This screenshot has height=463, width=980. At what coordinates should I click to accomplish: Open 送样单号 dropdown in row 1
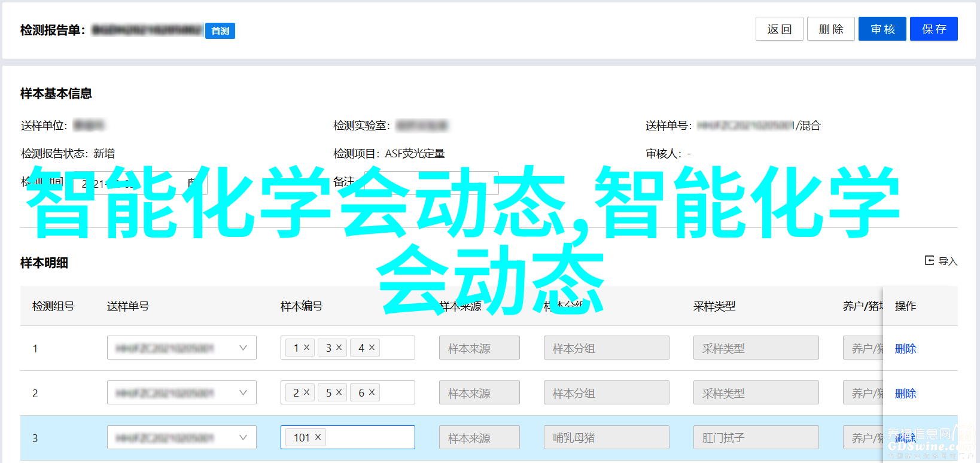pos(181,348)
